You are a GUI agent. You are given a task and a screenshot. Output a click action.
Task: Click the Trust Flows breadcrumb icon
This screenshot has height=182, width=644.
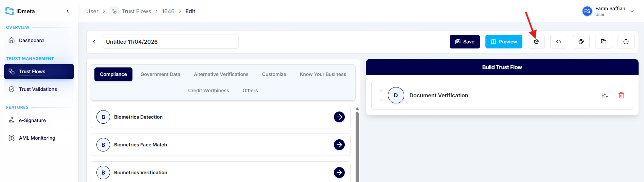click(114, 11)
